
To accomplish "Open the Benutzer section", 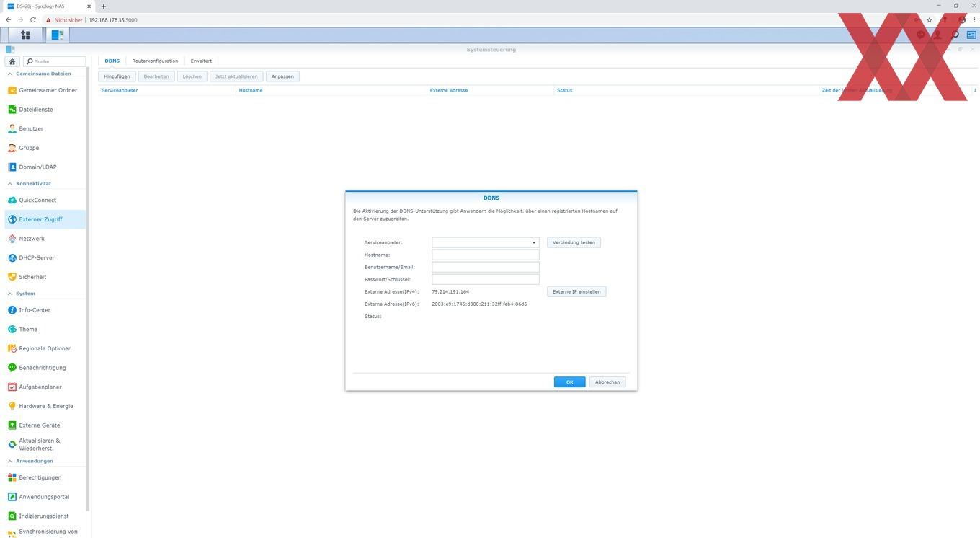I will click(45, 128).
